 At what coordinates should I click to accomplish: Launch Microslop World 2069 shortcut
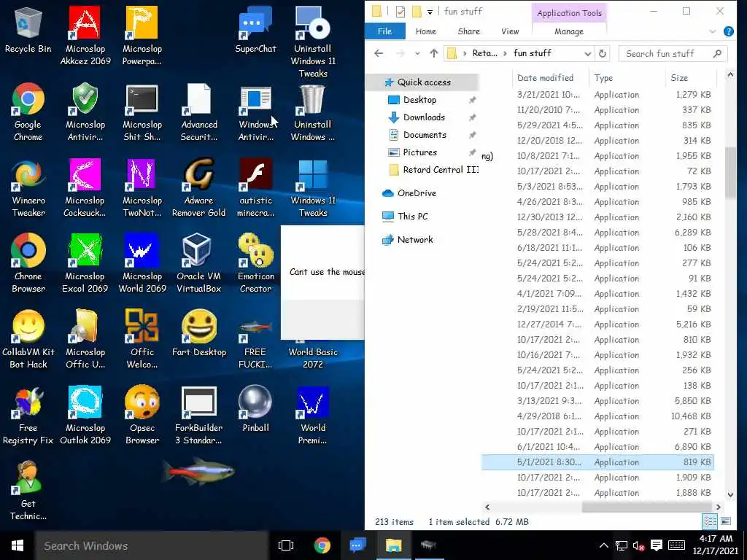coord(142,263)
